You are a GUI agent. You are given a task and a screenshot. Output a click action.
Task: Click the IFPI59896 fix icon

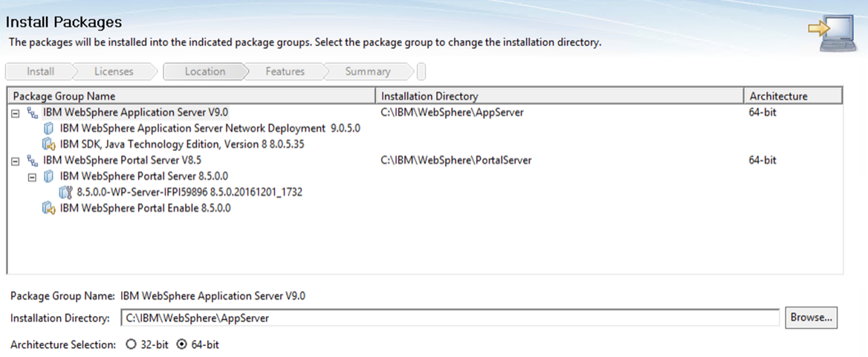(65, 192)
